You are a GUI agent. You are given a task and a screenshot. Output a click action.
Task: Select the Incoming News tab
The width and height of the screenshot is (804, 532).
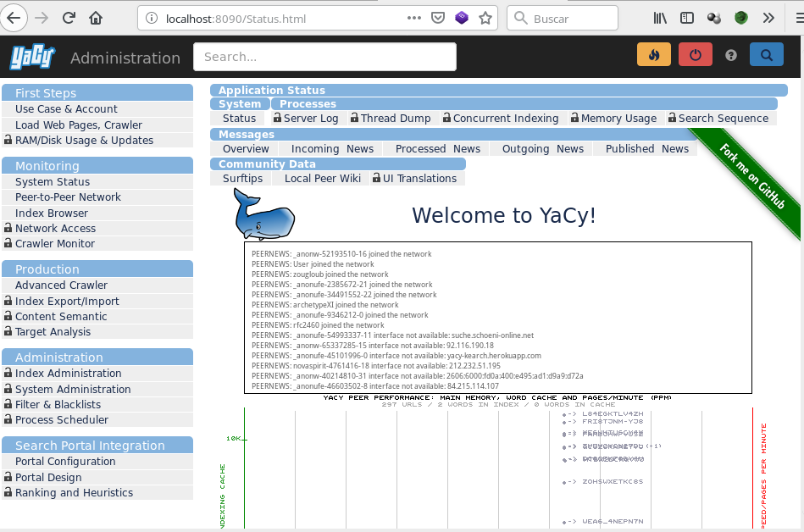332,148
